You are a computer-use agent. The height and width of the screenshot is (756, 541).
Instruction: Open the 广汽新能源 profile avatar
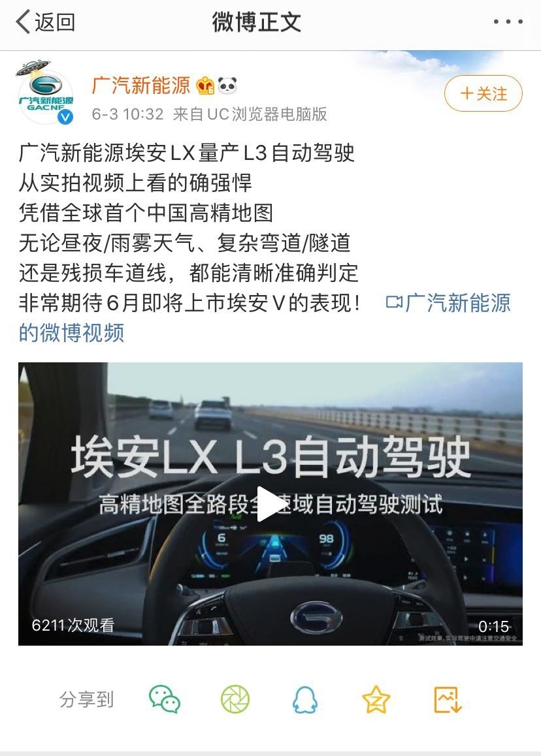pyautogui.click(x=45, y=95)
